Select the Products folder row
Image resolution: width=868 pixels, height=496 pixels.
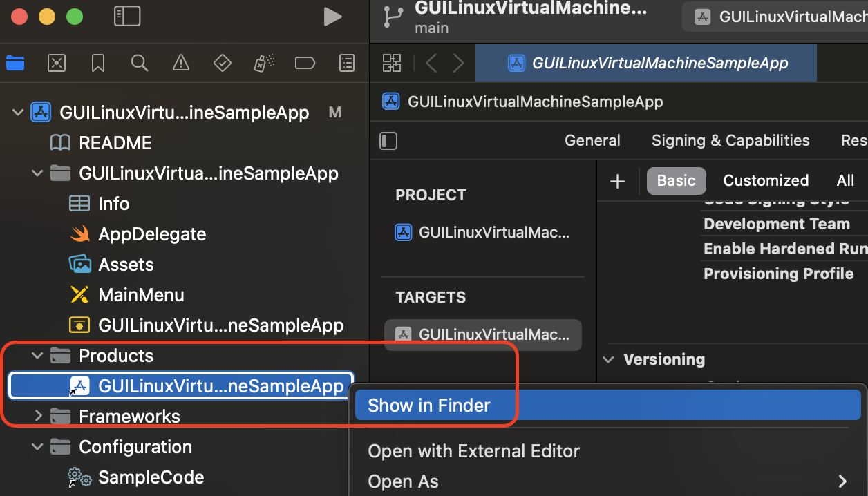coord(102,356)
